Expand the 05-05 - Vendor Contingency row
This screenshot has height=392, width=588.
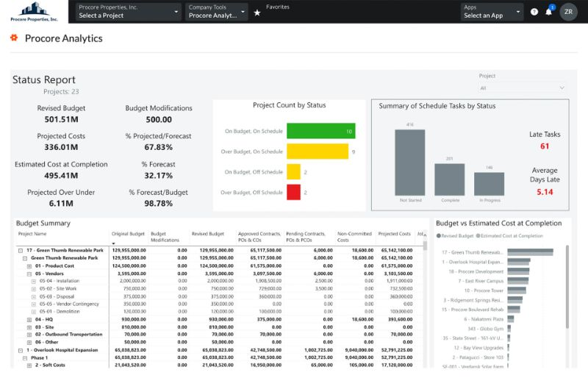coord(34,304)
